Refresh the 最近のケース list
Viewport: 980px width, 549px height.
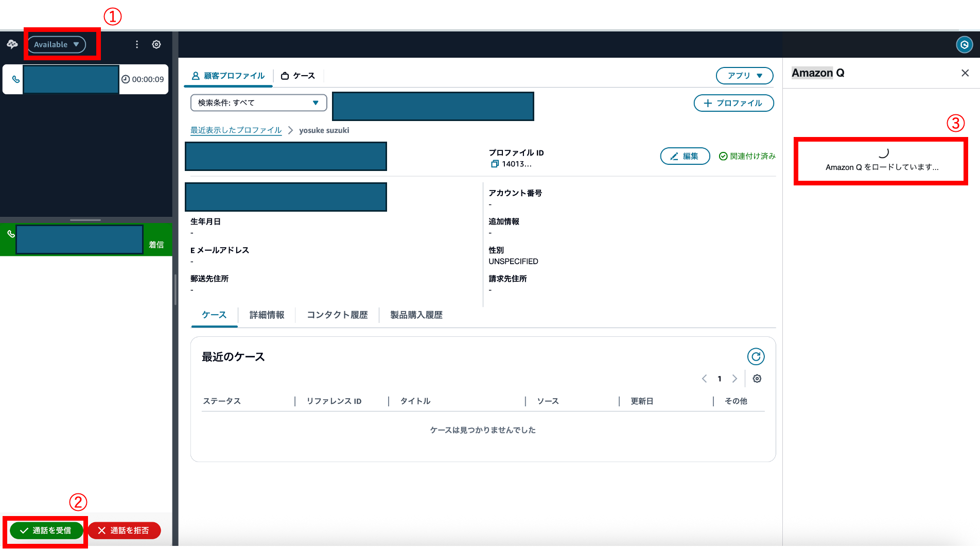pyautogui.click(x=756, y=356)
